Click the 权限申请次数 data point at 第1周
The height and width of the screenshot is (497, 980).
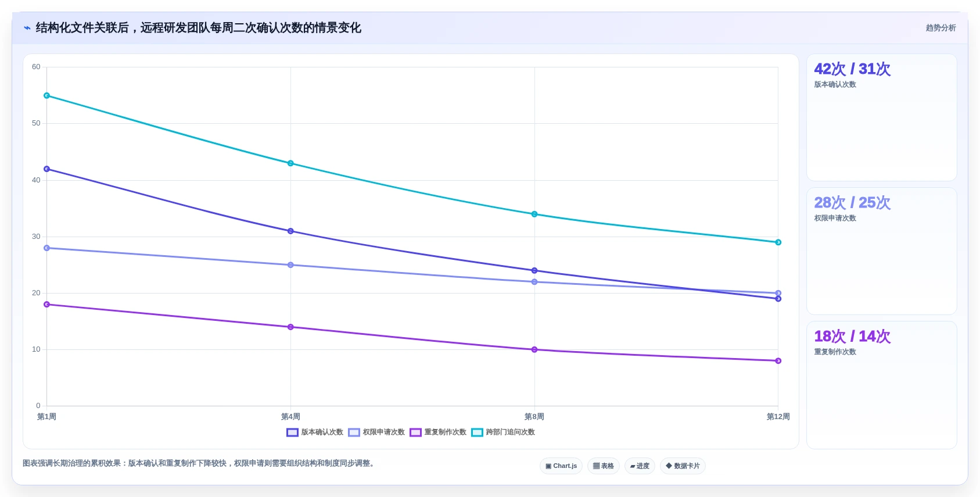pos(47,248)
